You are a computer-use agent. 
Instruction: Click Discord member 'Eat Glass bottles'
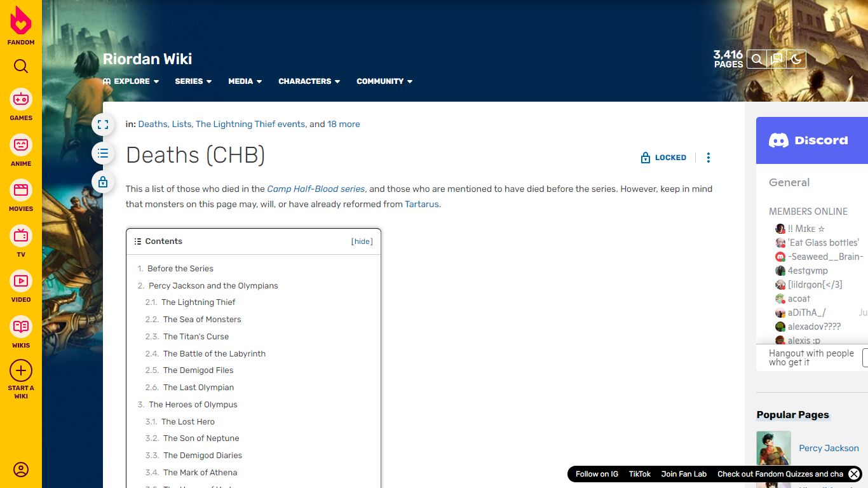point(824,243)
